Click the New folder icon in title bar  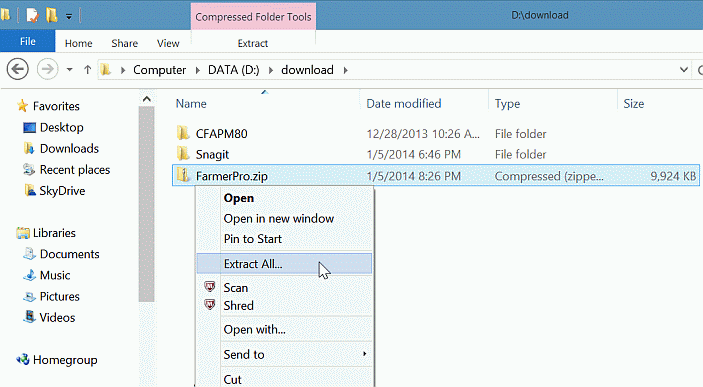point(52,15)
